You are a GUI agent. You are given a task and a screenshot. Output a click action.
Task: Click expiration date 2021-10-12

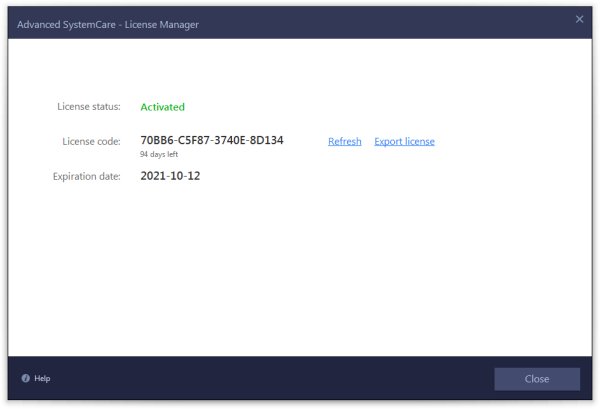170,176
